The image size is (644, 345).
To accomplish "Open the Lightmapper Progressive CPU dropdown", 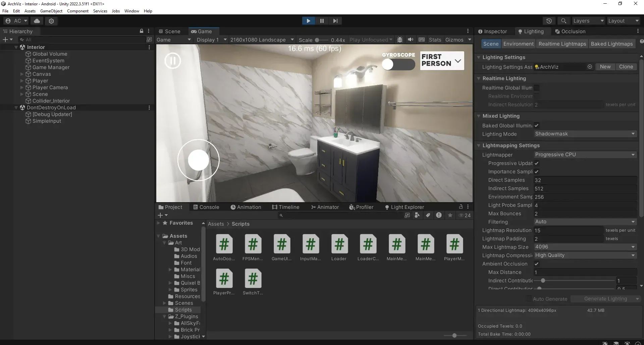I will pyautogui.click(x=585, y=155).
